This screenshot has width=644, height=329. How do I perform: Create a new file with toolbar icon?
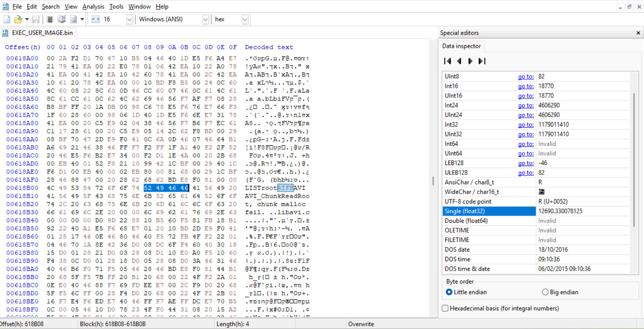(7, 19)
